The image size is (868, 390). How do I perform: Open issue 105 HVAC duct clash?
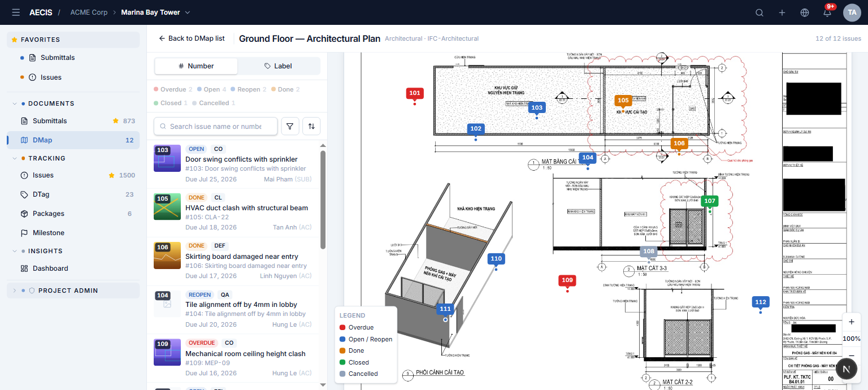(233, 213)
